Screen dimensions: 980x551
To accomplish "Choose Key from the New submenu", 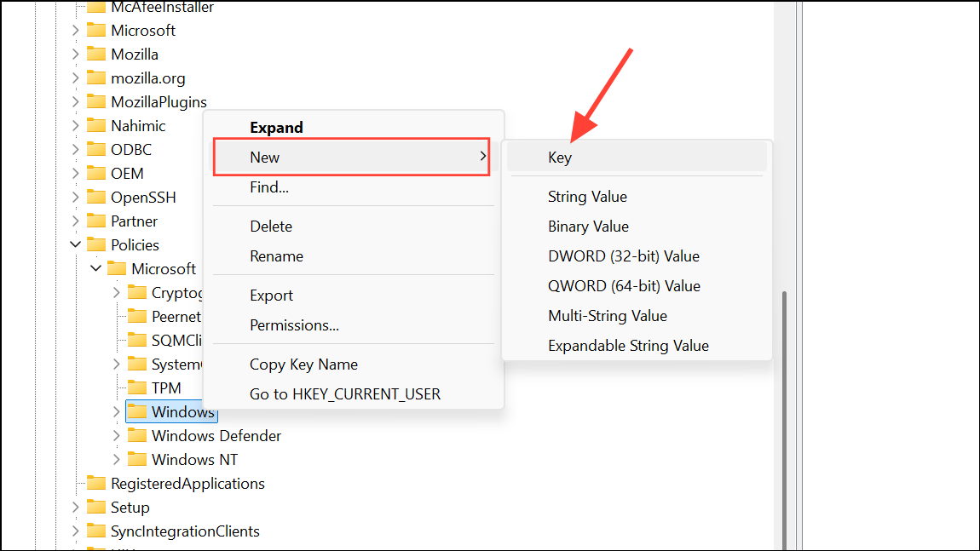I will pyautogui.click(x=560, y=158).
